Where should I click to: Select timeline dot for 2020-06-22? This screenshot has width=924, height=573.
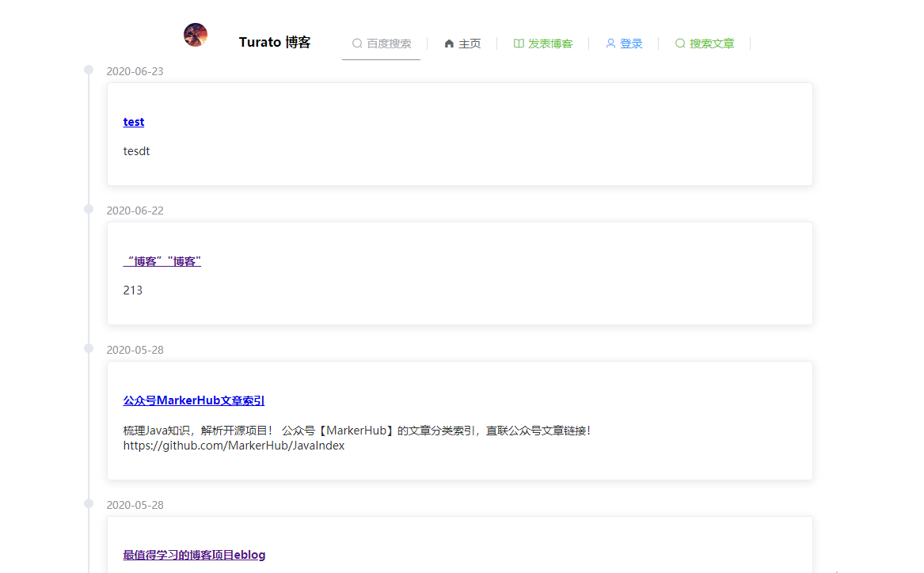[89, 209]
